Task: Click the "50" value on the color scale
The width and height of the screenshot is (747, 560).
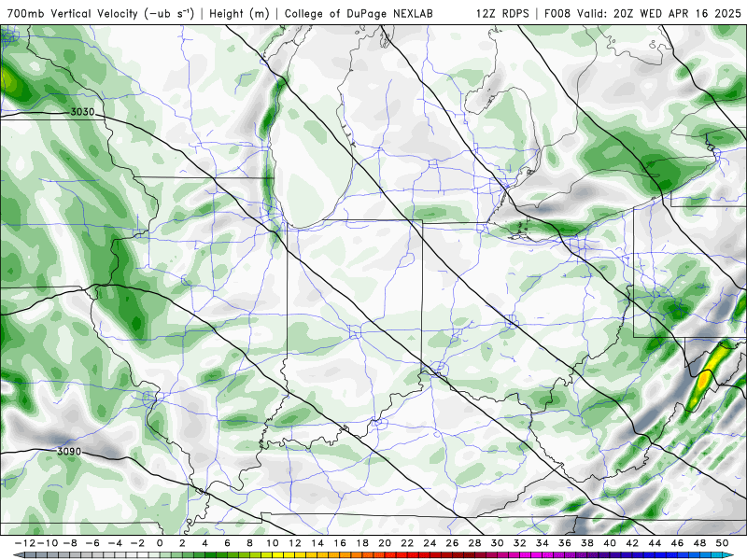Action: [x=722, y=543]
